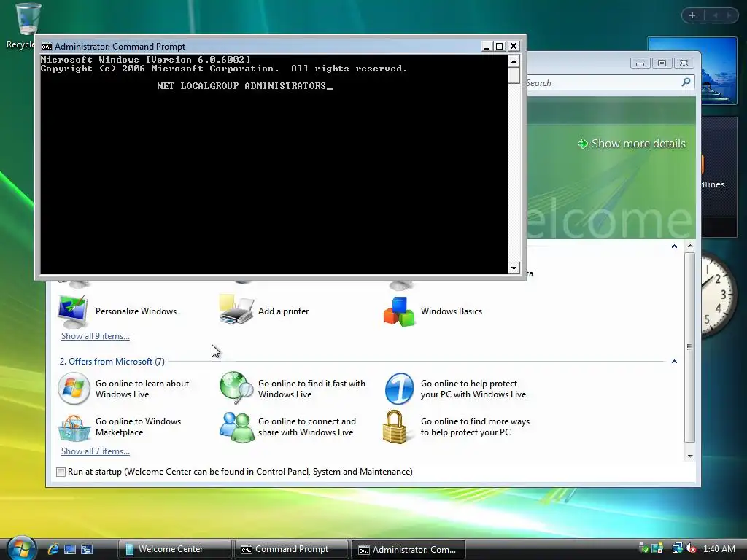The image size is (747, 560).
Task: Launch Internet Explorer from Quick Launch
Action: [x=53, y=549]
